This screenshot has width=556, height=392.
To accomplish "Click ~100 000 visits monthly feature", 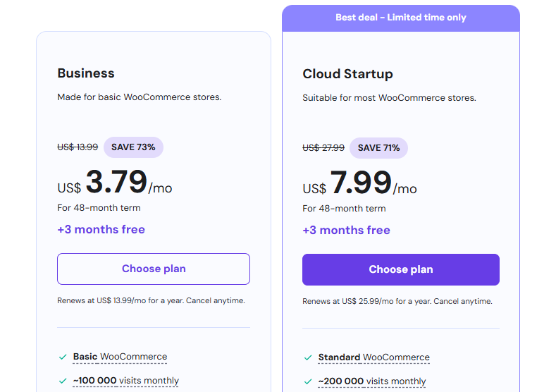I will 125,381.
